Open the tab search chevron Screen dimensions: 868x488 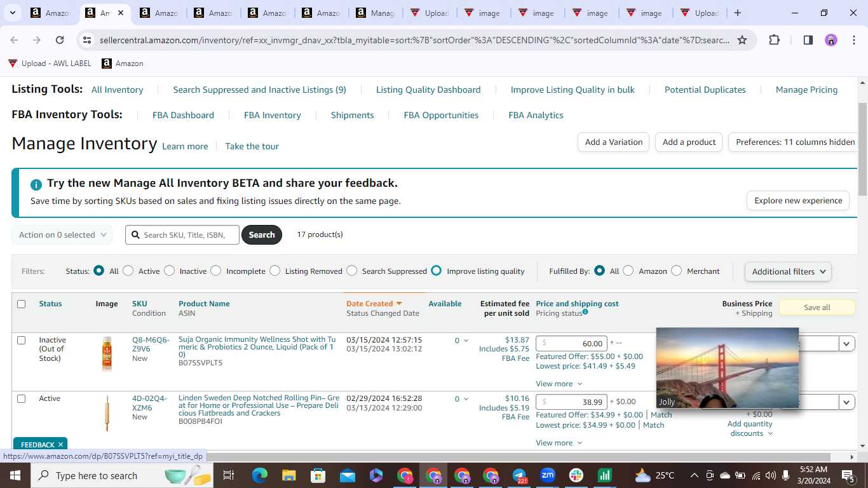pyautogui.click(x=13, y=13)
